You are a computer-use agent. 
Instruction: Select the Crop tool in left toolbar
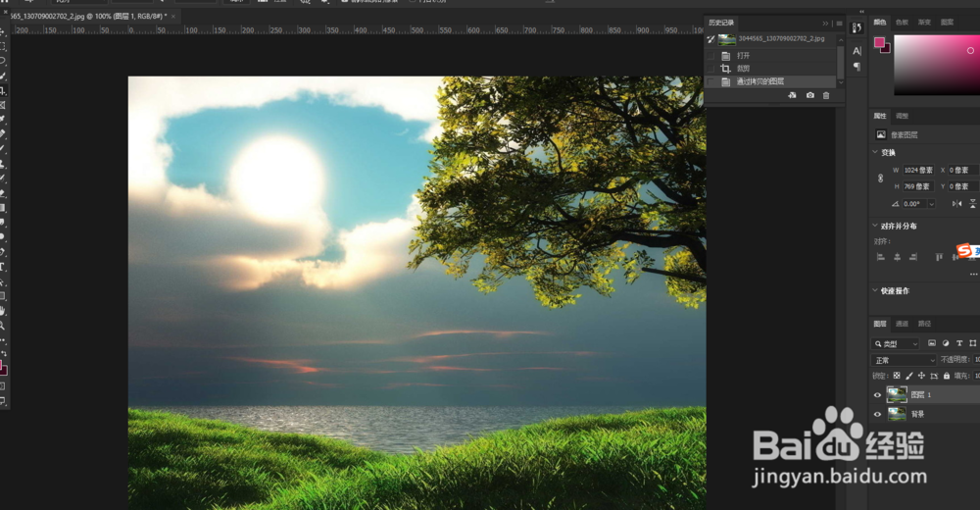point(3,91)
